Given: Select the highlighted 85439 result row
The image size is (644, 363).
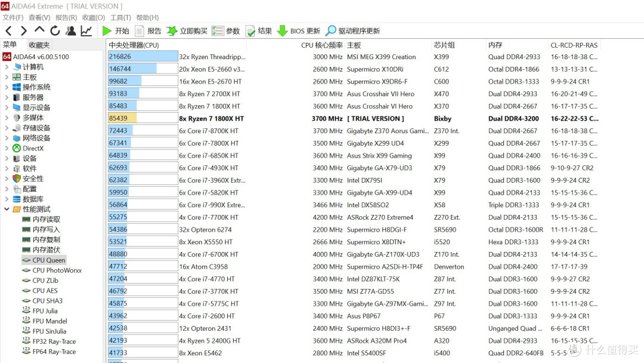Looking at the screenshot, I should coord(353,118).
